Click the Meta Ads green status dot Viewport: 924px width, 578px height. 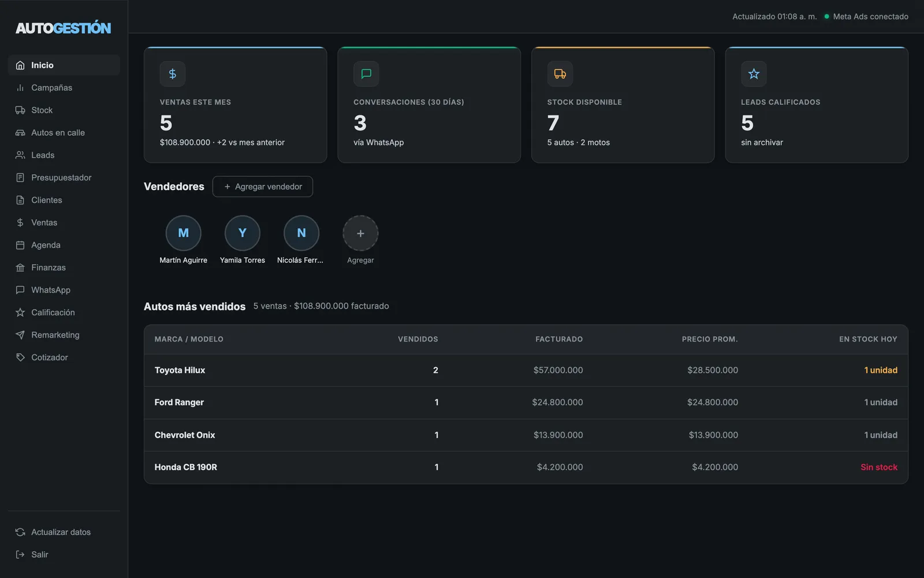(826, 17)
